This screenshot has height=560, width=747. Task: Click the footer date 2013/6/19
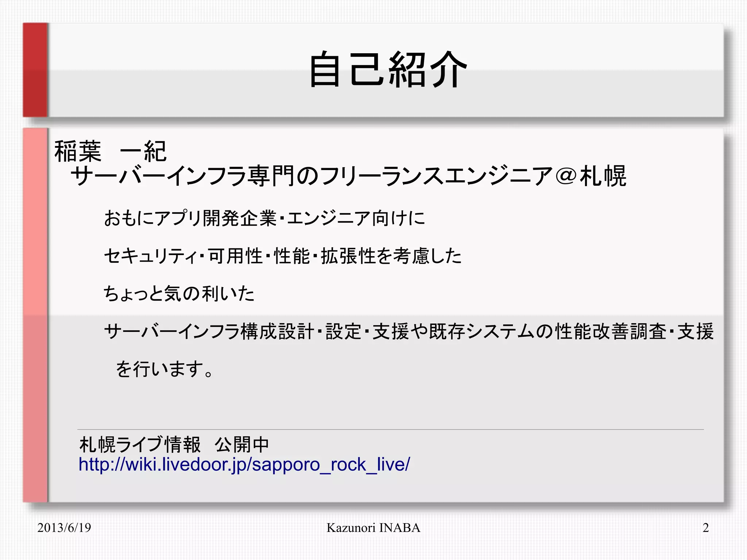point(64,528)
